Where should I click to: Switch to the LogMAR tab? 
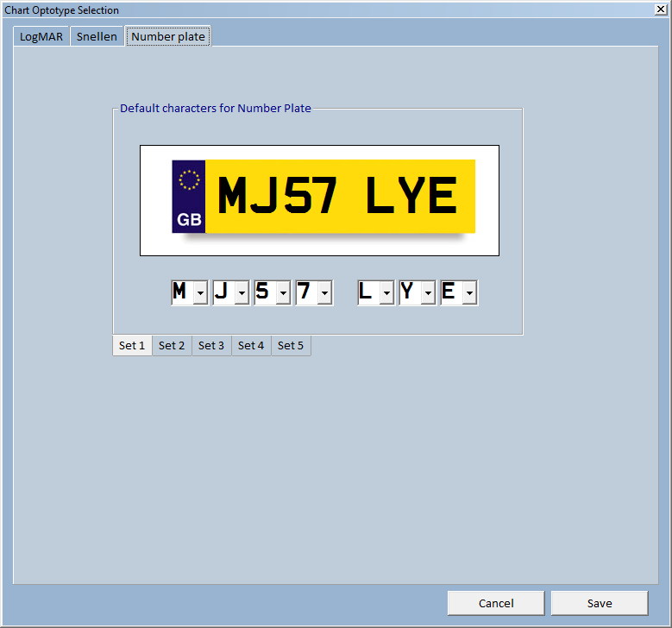[x=41, y=36]
